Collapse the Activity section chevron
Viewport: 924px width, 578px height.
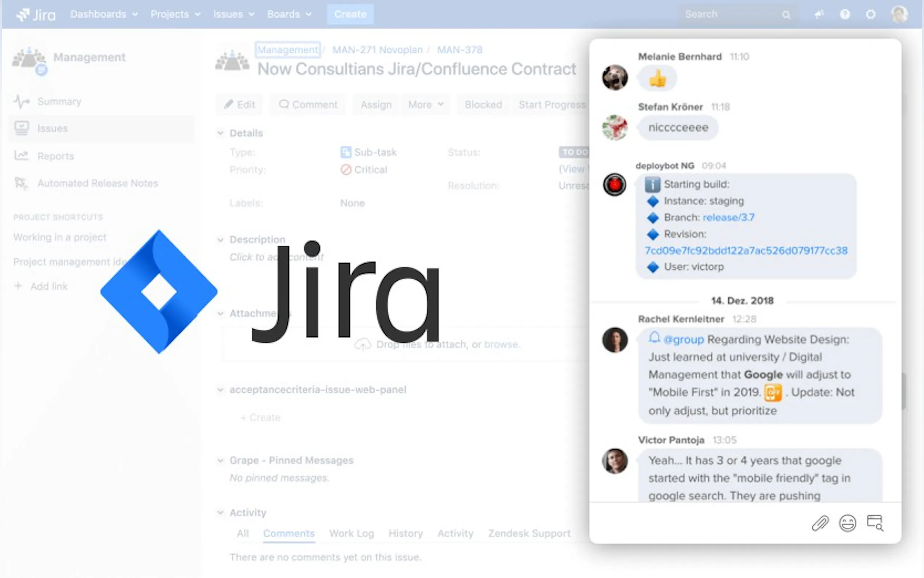pyautogui.click(x=220, y=512)
